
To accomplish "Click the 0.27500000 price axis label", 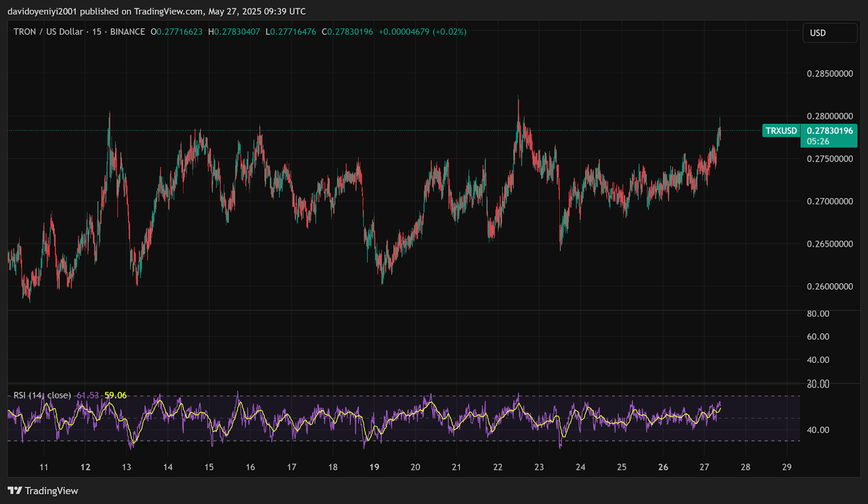I will tap(829, 159).
